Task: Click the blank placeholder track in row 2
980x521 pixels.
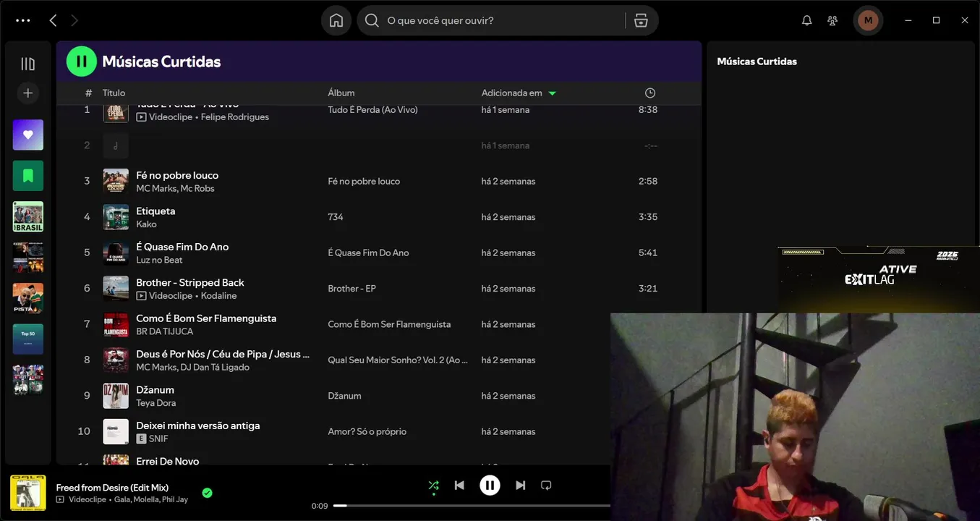Action: pyautogui.click(x=378, y=145)
